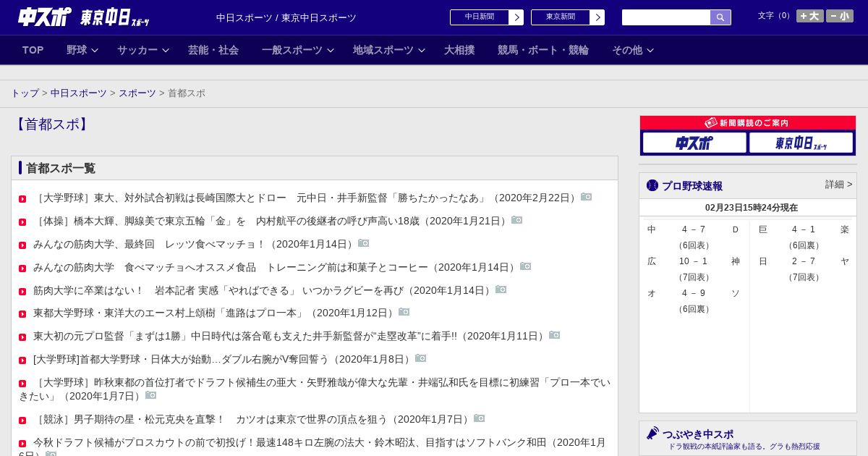Screen dimensions: 868x456
Task: Click photo icon beside オススメ食品 article
Action: 526,266
